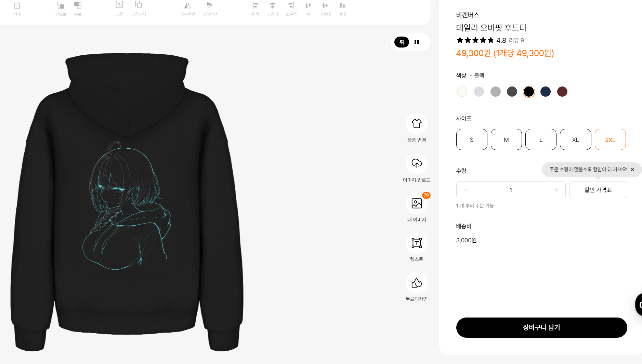Open the 리뷰 9 reviews link
The height and width of the screenshot is (364, 642).
(x=516, y=40)
